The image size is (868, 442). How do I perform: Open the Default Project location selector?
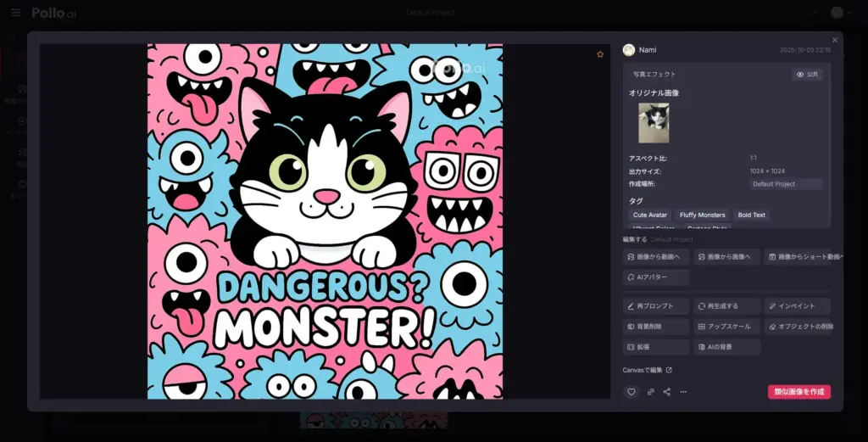[785, 184]
